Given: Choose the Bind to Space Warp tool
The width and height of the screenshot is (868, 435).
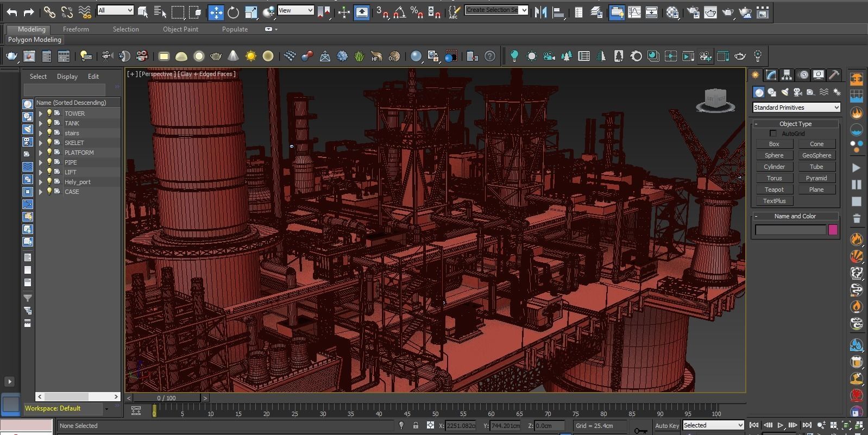Looking at the screenshot, I should [85, 11].
